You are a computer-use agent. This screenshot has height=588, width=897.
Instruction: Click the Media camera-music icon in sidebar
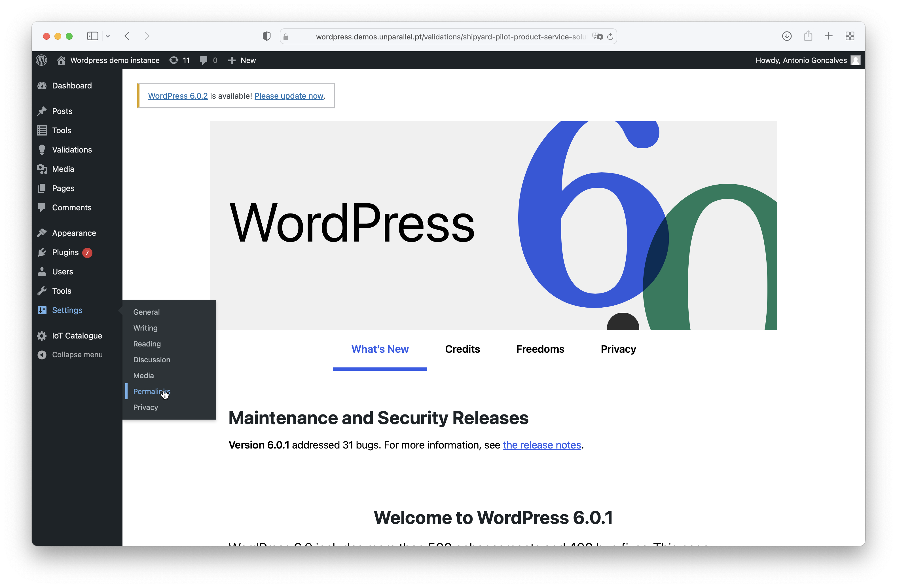coord(42,169)
